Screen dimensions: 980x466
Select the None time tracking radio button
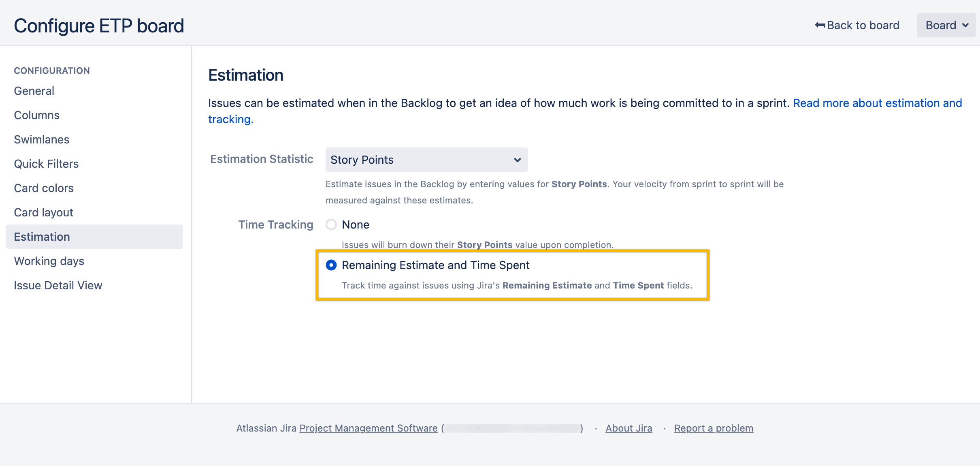pyautogui.click(x=331, y=224)
